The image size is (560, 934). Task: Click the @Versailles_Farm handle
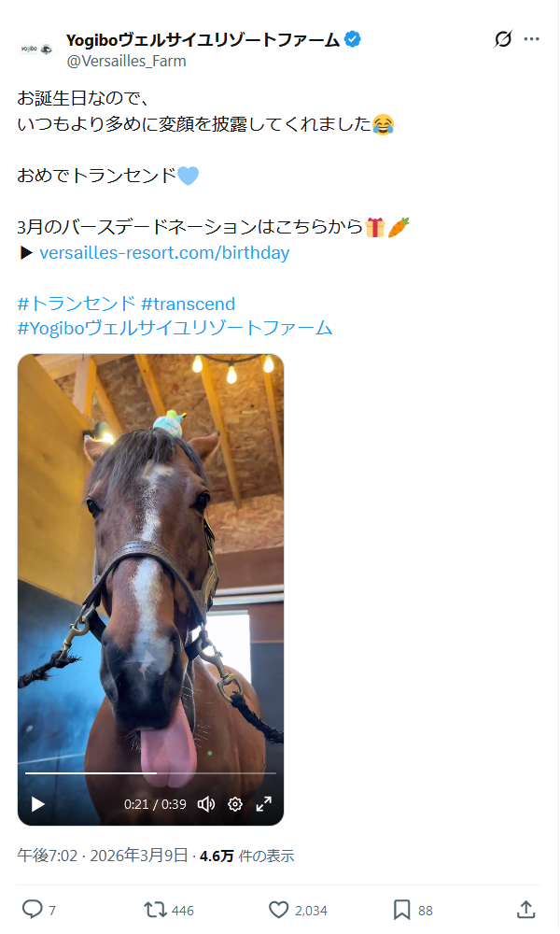(126, 62)
